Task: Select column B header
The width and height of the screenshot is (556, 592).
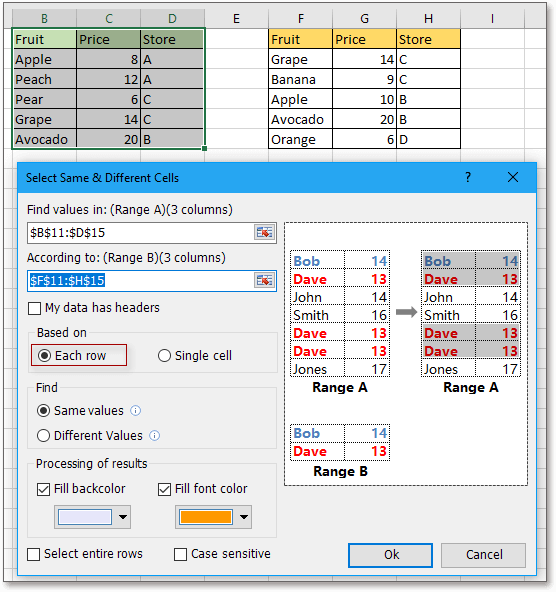Action: point(44,18)
